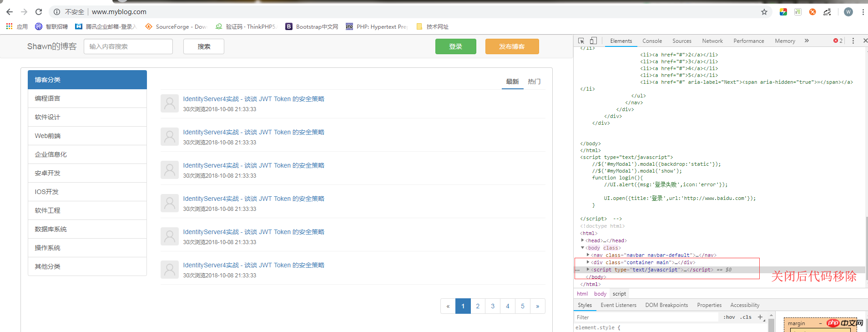This screenshot has width=868, height=332.
Task: Open the Properties pane tab
Action: point(709,305)
